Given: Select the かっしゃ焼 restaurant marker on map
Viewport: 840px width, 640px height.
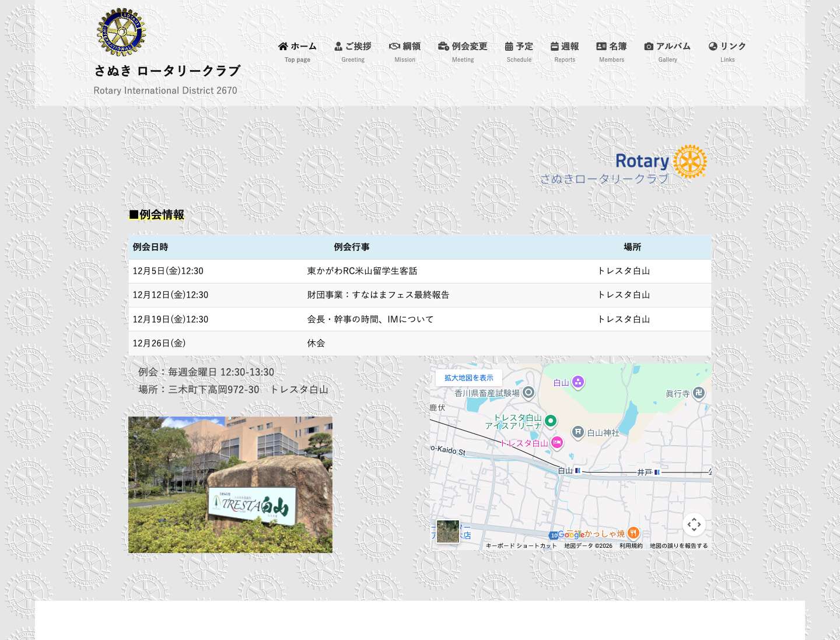Looking at the screenshot, I should pos(634,533).
